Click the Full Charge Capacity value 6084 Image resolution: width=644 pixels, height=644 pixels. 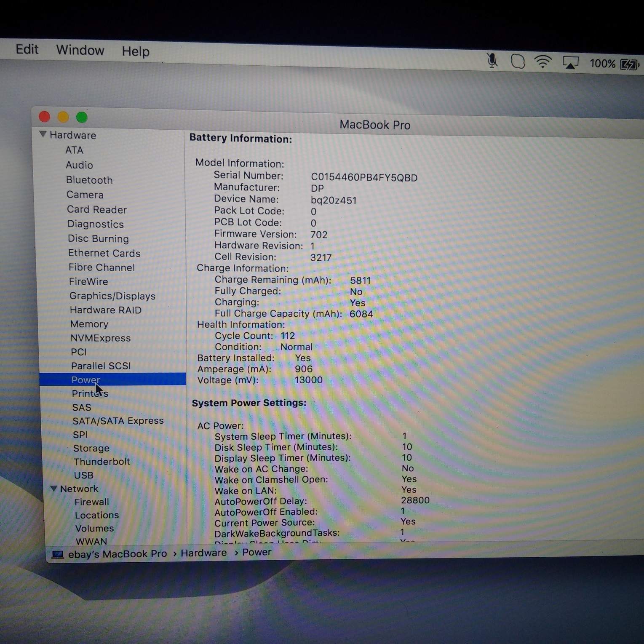361,314
